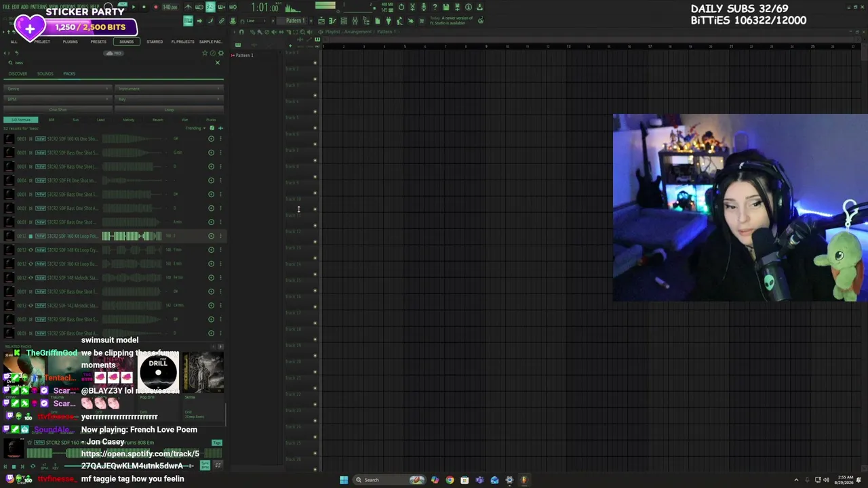The width and height of the screenshot is (868, 488).
Task: Open more options for '160 Kit One Sho...' row
Action: [220, 139]
